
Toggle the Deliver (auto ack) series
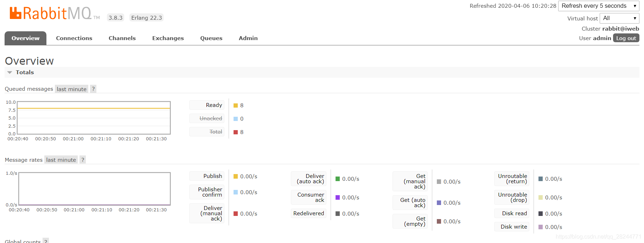309,179
